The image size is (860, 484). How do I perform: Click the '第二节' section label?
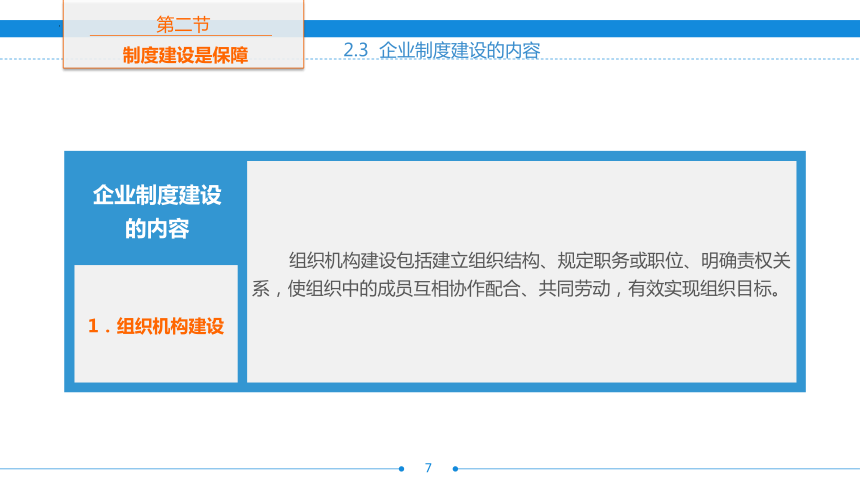[x=183, y=25]
